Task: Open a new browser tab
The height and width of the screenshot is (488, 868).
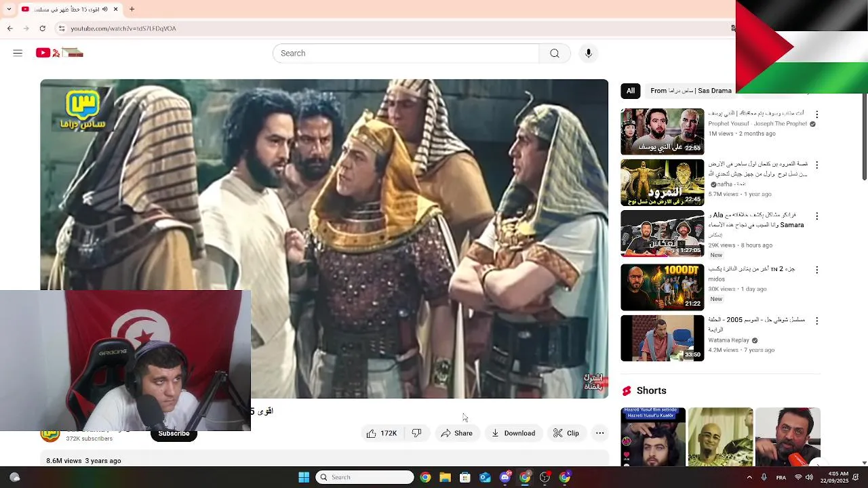Action: tap(132, 9)
